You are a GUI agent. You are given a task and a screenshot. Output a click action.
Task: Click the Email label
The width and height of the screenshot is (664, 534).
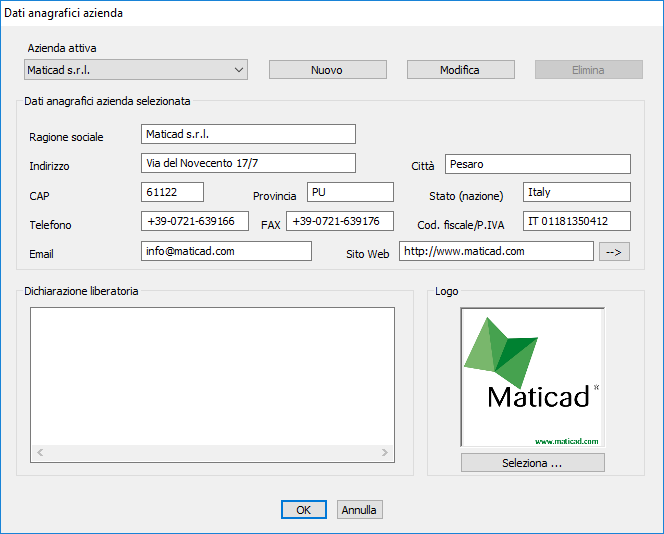[41, 254]
